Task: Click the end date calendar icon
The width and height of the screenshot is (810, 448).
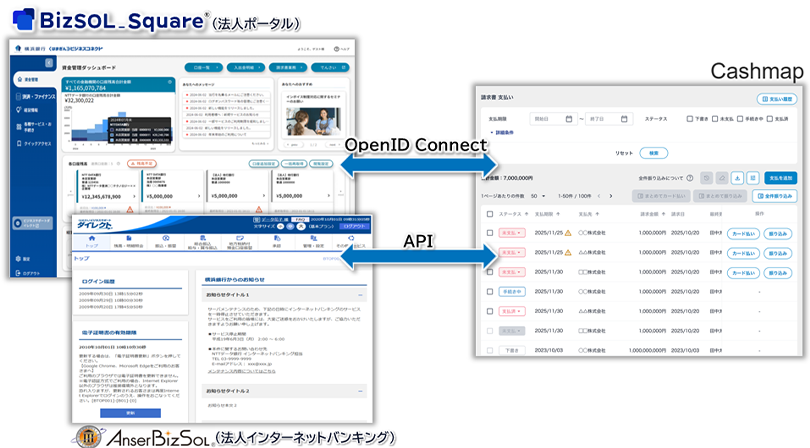Action: coord(626,118)
